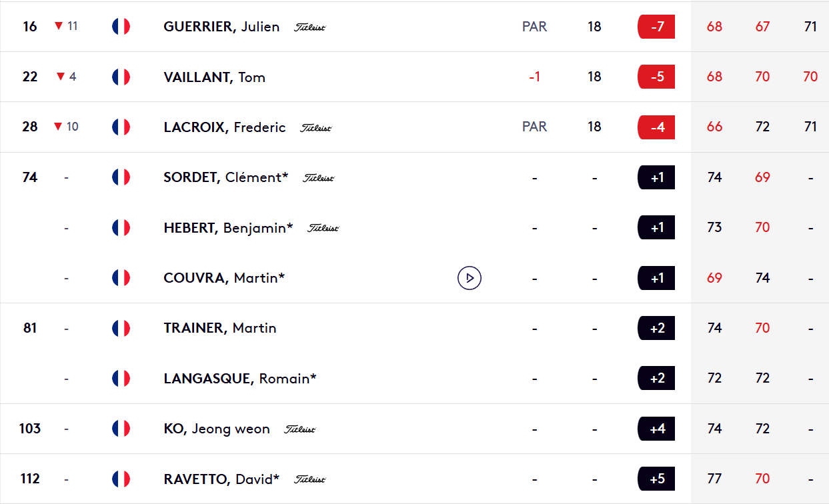This screenshot has height=504, width=829.
Task: Click Titleist logo next to SORDET, Clément
Action: pos(319,178)
